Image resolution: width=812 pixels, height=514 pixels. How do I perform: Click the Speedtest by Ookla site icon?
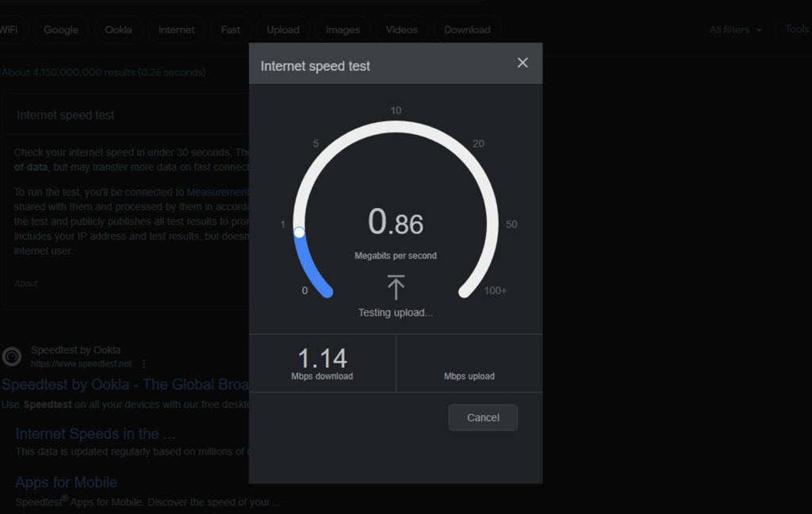click(11, 356)
